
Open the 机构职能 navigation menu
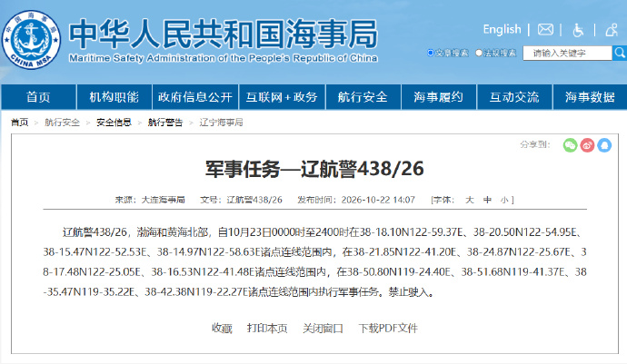click(114, 97)
